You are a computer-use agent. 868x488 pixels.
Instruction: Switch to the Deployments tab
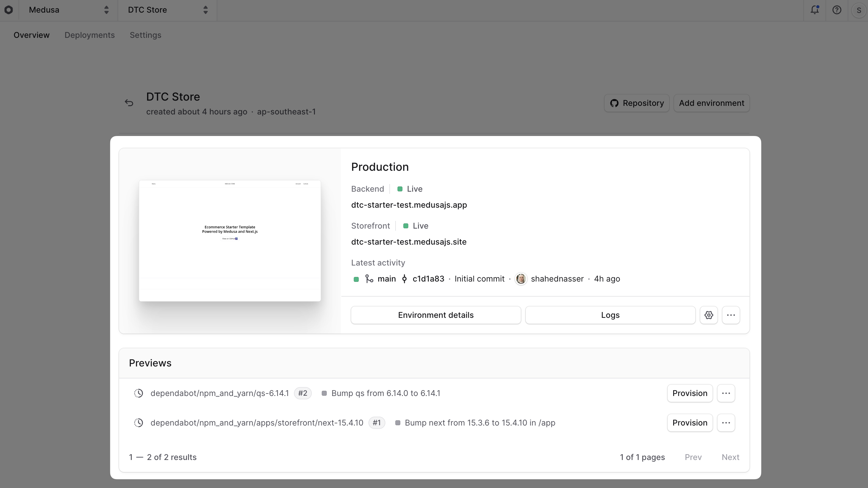[89, 35]
